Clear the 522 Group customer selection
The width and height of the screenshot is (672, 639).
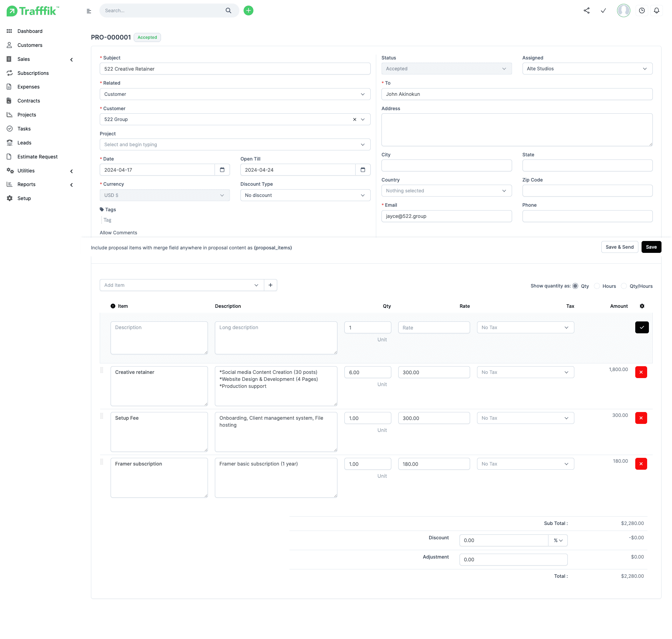click(355, 119)
